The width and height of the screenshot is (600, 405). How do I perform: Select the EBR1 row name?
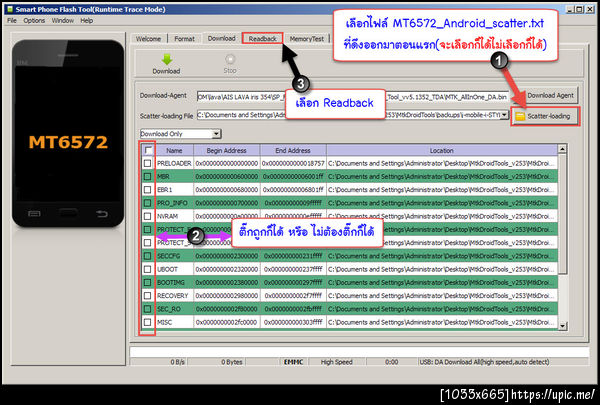pos(165,190)
